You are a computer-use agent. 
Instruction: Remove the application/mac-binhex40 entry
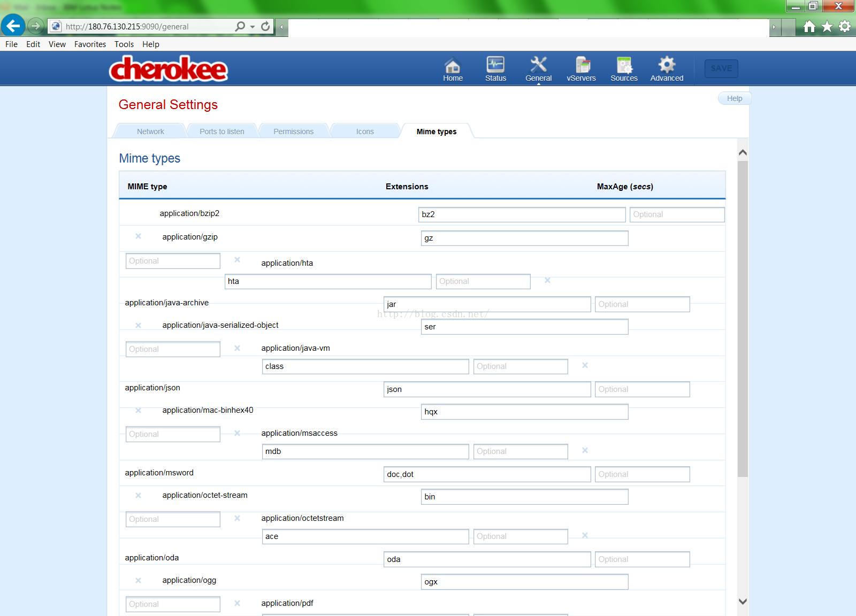[138, 410]
